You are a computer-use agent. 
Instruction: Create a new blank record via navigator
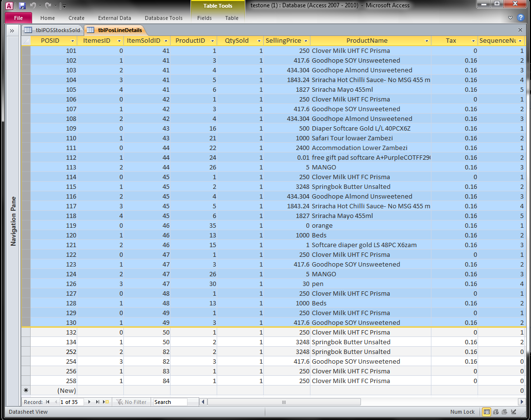click(105, 402)
